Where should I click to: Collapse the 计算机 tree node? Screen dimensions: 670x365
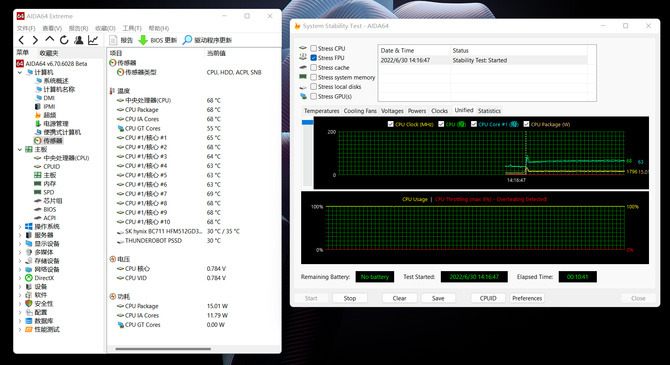(x=20, y=72)
